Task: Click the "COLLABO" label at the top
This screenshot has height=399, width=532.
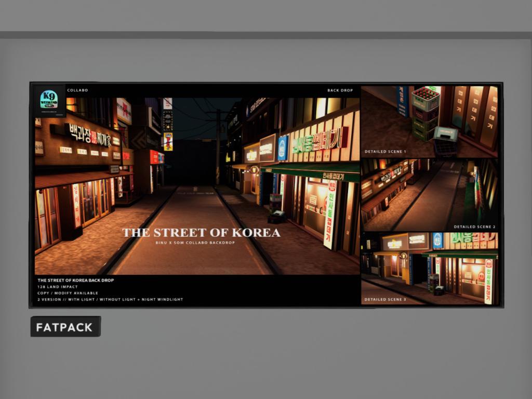Action: pyautogui.click(x=77, y=90)
